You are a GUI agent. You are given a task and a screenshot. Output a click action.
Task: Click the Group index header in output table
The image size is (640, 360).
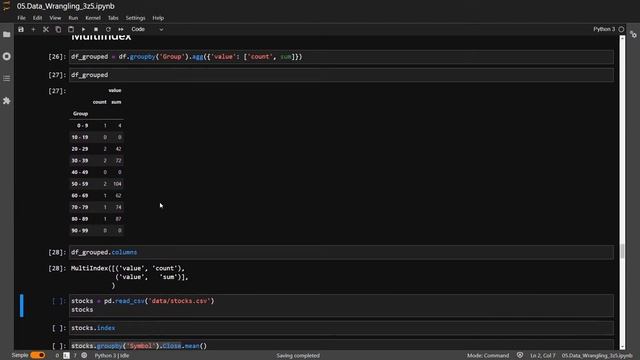(x=80, y=113)
